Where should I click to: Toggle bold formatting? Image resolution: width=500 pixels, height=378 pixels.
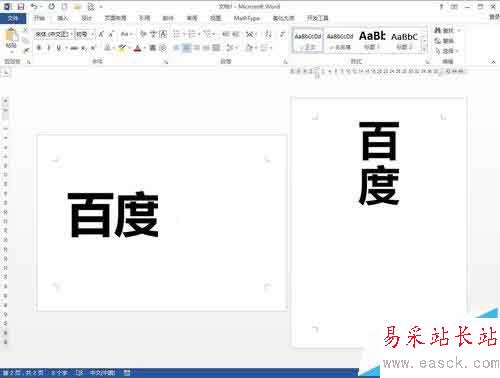click(x=39, y=48)
